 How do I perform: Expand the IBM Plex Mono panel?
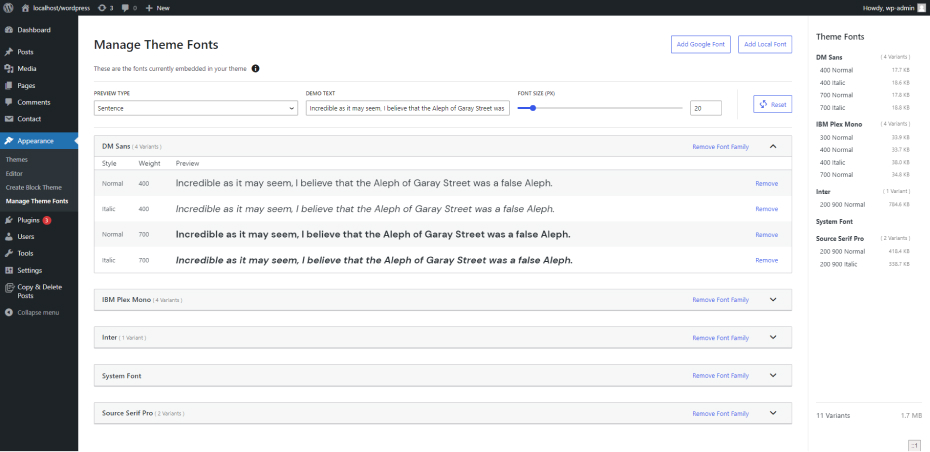(773, 300)
